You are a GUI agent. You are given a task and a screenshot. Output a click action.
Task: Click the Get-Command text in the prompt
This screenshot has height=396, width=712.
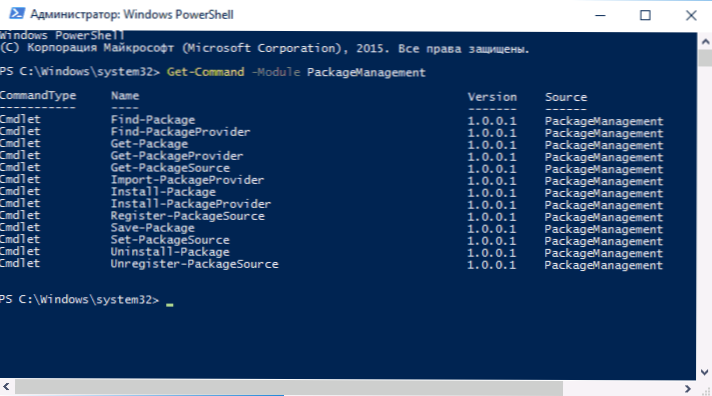(205, 72)
